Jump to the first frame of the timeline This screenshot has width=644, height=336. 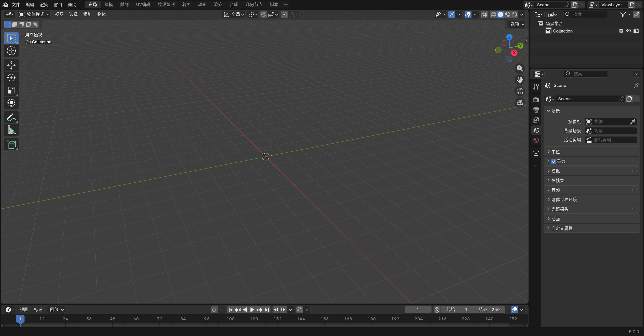(x=230, y=310)
